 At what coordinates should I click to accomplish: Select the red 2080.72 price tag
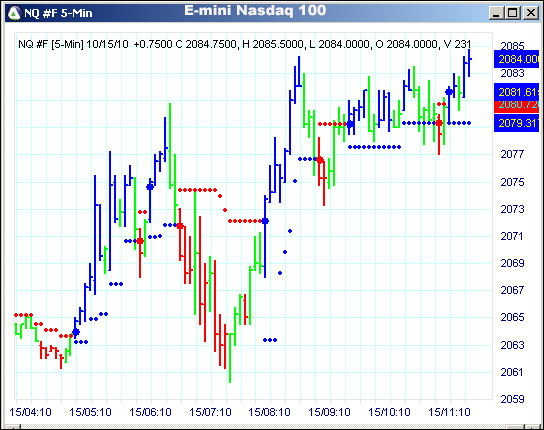[x=517, y=106]
